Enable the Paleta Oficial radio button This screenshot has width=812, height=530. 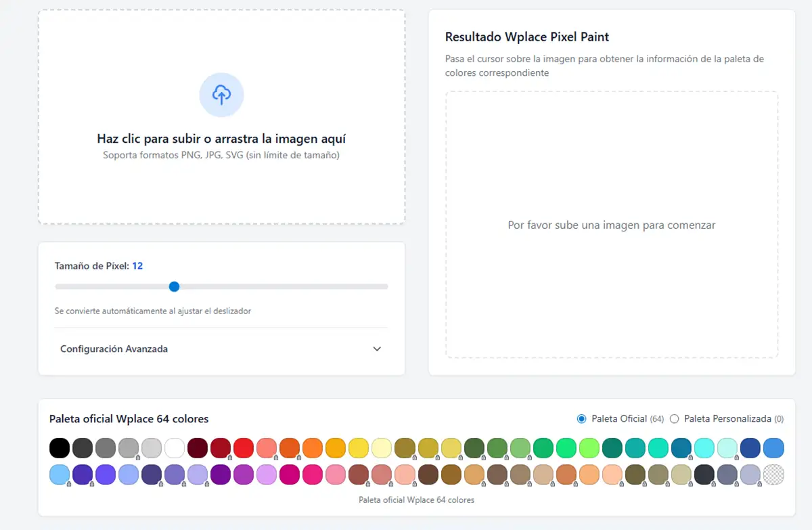coord(581,419)
